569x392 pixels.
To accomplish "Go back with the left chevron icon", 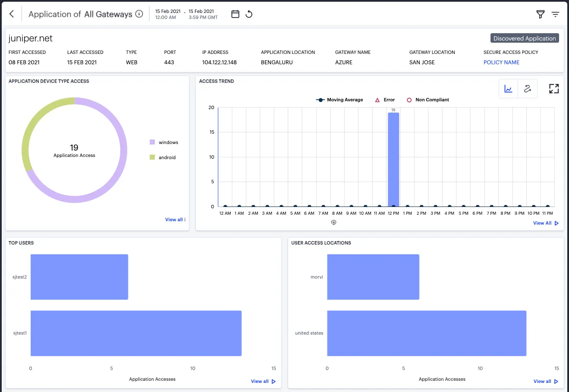I will pyautogui.click(x=12, y=14).
